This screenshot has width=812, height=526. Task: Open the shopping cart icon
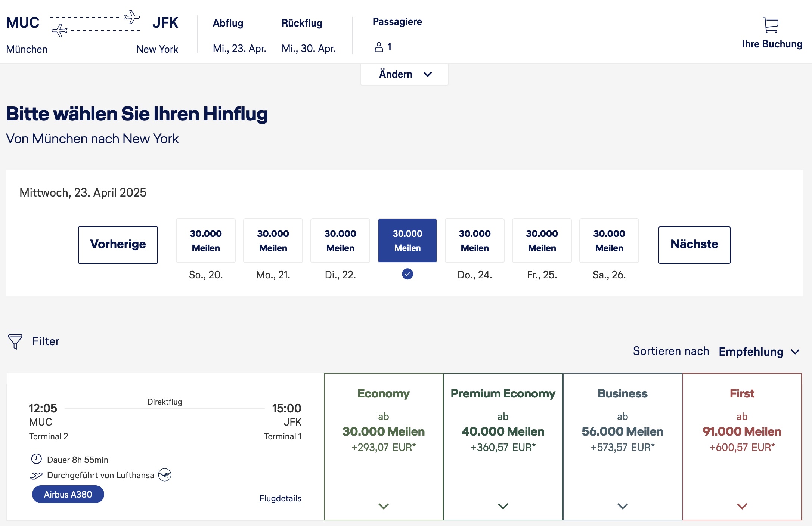coord(770,25)
